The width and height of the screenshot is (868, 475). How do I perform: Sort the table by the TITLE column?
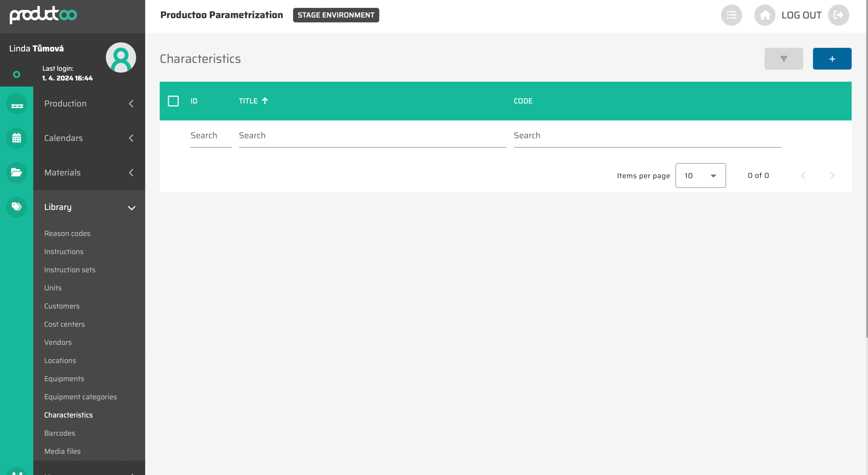point(248,101)
